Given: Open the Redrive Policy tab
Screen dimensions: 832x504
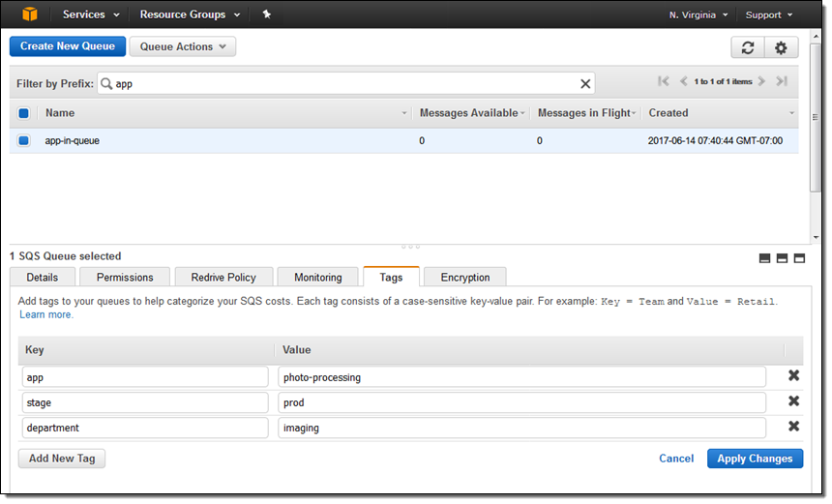Looking at the screenshot, I should (223, 278).
